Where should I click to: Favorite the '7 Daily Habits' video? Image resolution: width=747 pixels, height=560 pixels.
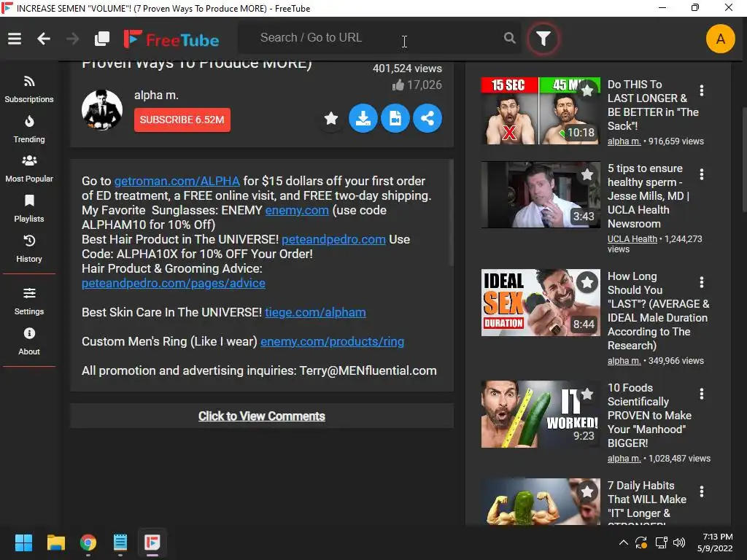[587, 491]
